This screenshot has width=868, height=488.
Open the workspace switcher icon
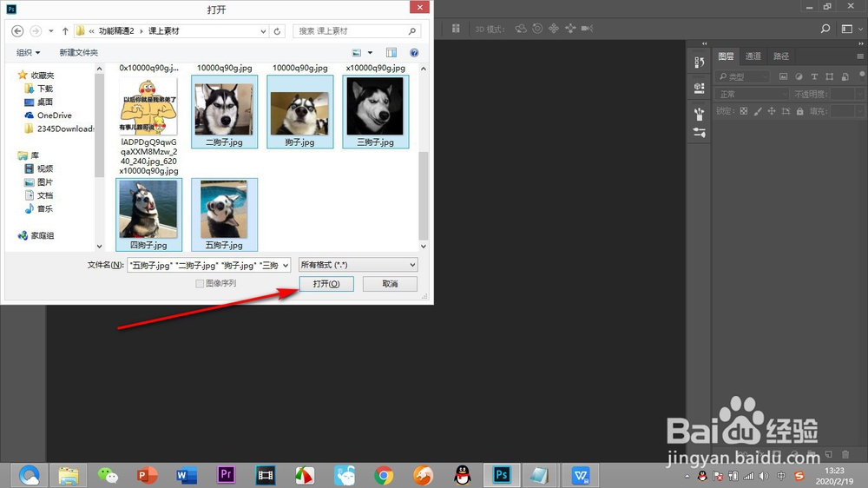coord(847,29)
